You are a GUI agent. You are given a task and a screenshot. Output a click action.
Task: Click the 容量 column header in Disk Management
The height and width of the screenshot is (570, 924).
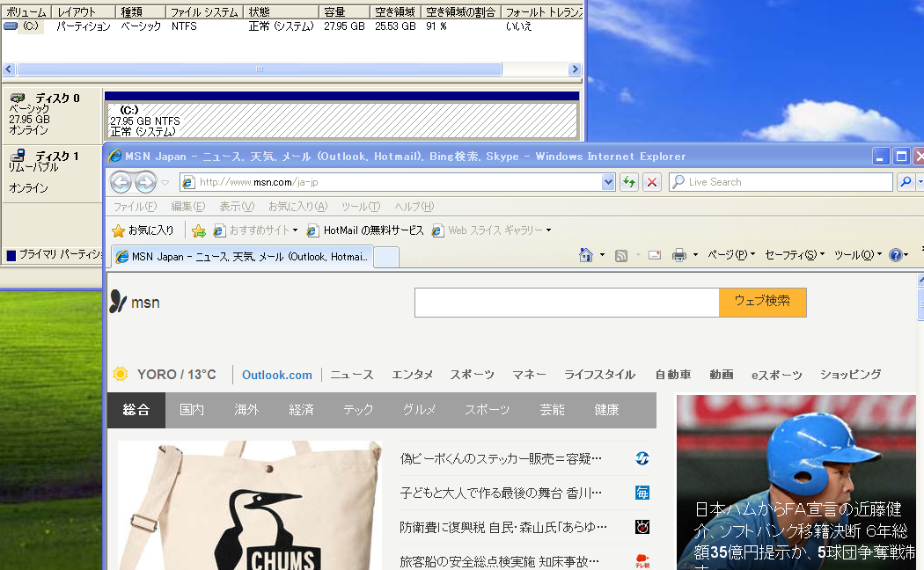[x=344, y=11]
